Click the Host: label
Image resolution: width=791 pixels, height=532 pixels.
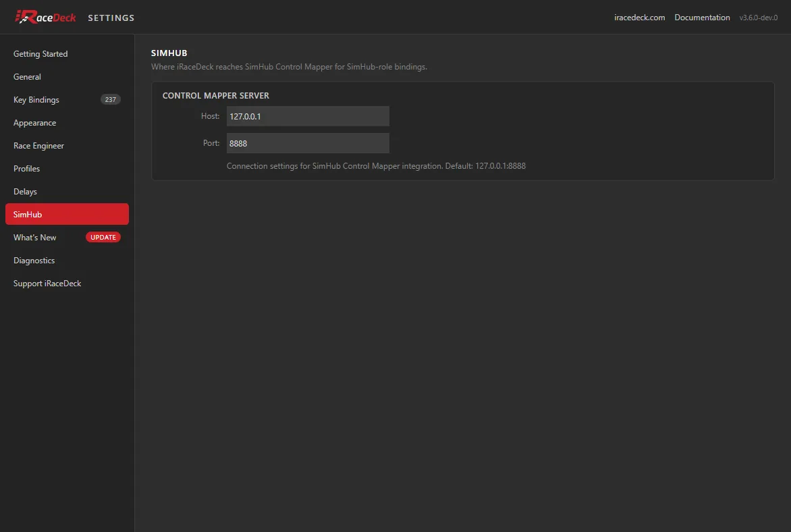210,116
